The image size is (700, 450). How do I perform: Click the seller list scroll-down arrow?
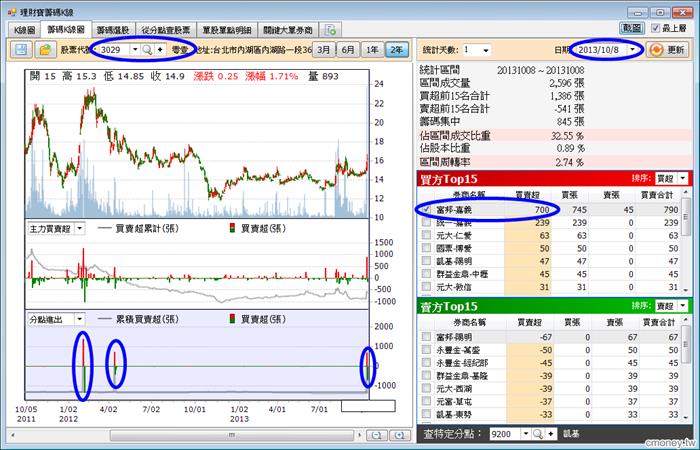(x=686, y=417)
